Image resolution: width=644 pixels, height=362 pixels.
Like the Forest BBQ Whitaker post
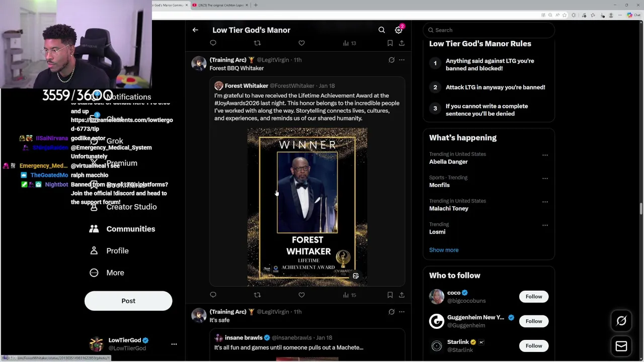point(301,295)
